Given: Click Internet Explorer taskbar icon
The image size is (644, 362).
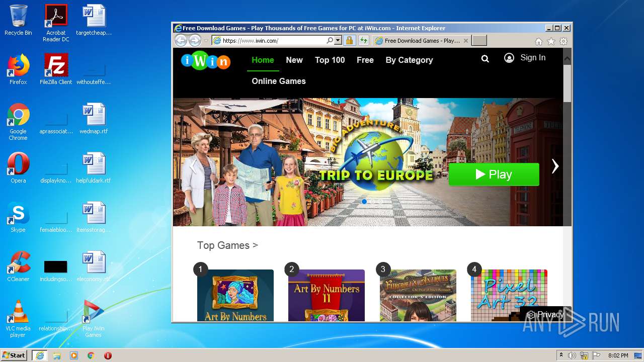Looking at the screenshot, I should (39, 355).
